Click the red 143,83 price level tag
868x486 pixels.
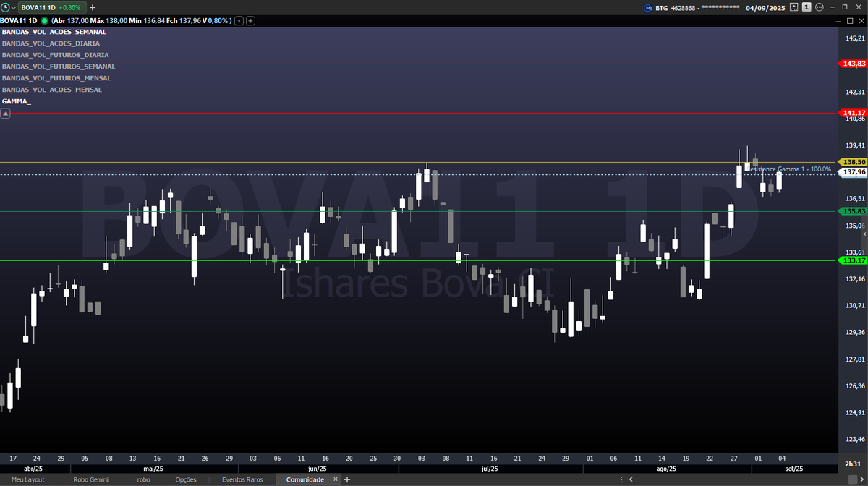coord(853,64)
